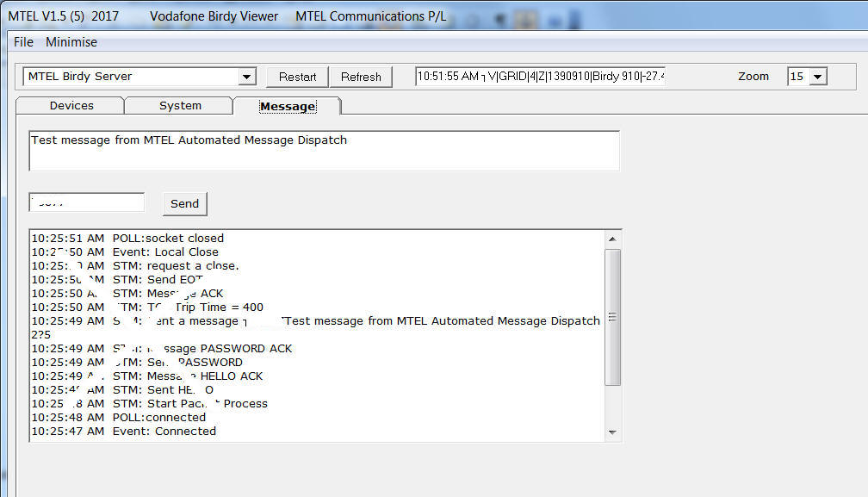Open the Zoom level dropdown
The image size is (868, 497).
[818, 77]
